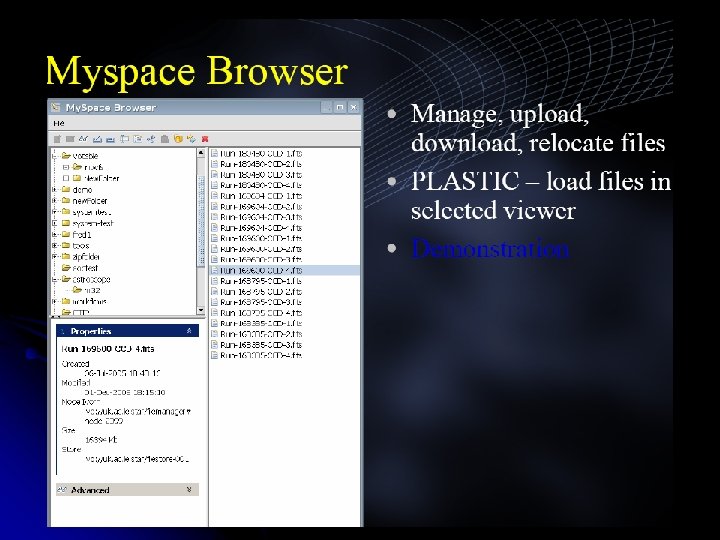
Task: Click folder tree scrollbar up arrow
Action: click(201, 153)
